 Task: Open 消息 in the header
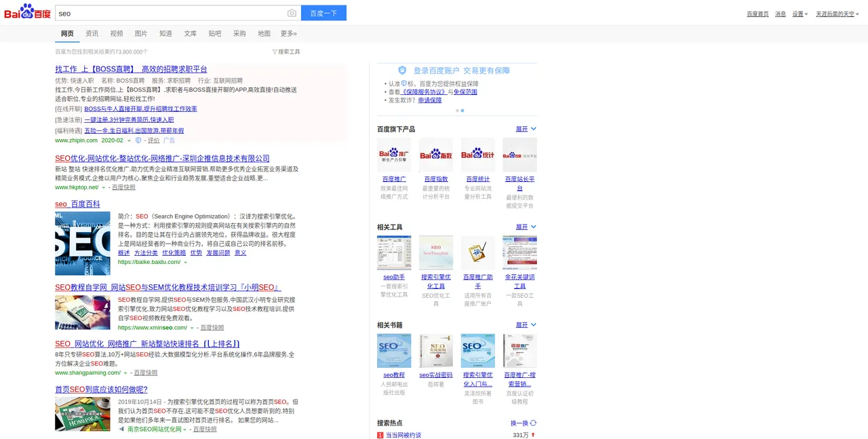(x=781, y=14)
